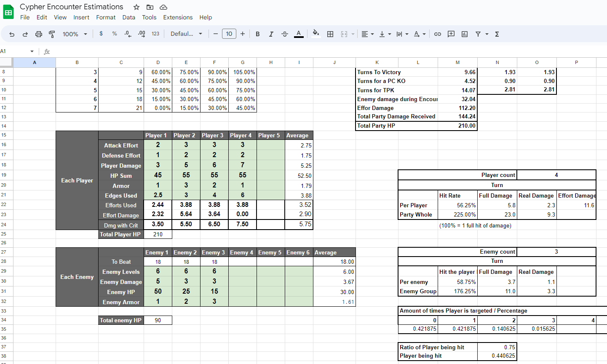Open the filter views dropdown arrow
The width and height of the screenshot is (607, 364).
point(487,34)
